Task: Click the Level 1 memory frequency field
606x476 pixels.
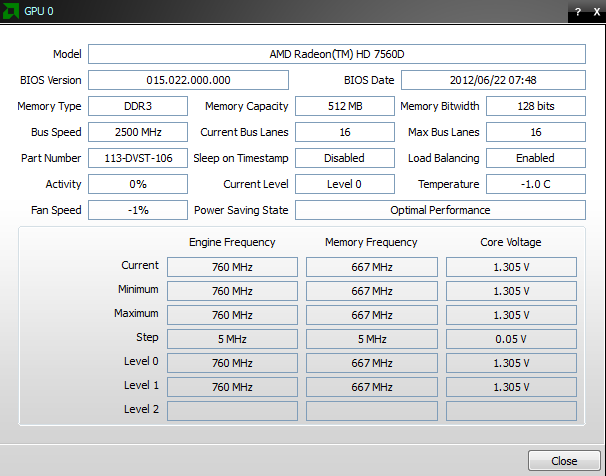Action: [372, 387]
